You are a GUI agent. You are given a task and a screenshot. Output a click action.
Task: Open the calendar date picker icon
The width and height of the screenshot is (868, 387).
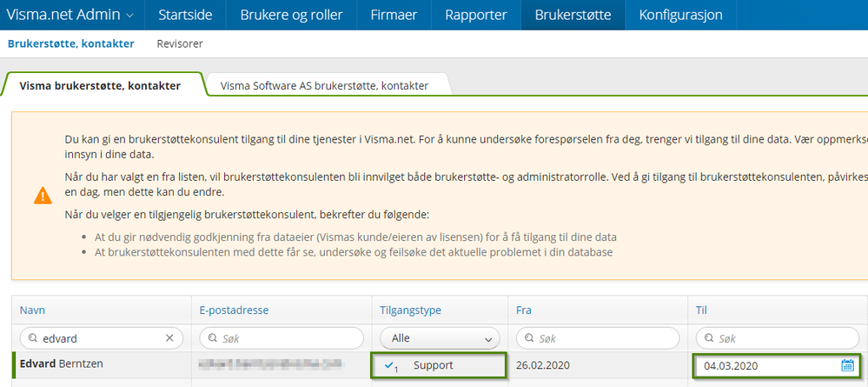coord(847,366)
